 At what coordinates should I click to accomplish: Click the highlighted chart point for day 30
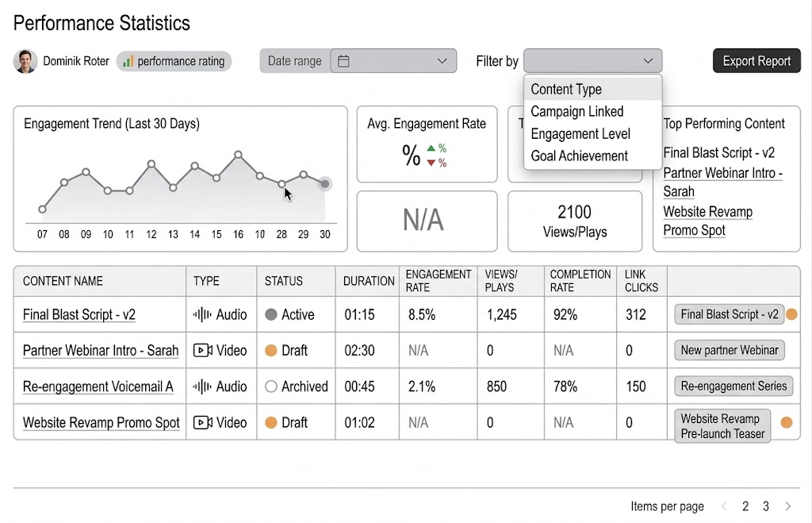pos(324,184)
